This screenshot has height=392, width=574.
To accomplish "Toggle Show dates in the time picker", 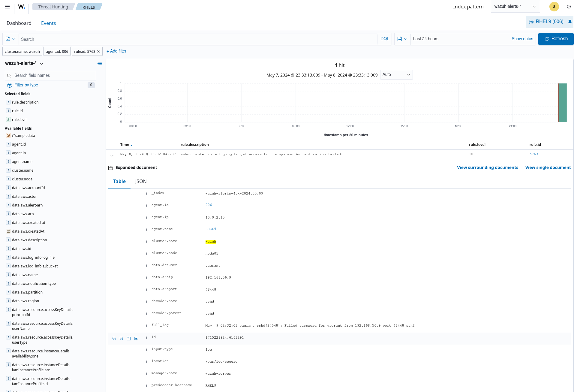I will point(522,39).
